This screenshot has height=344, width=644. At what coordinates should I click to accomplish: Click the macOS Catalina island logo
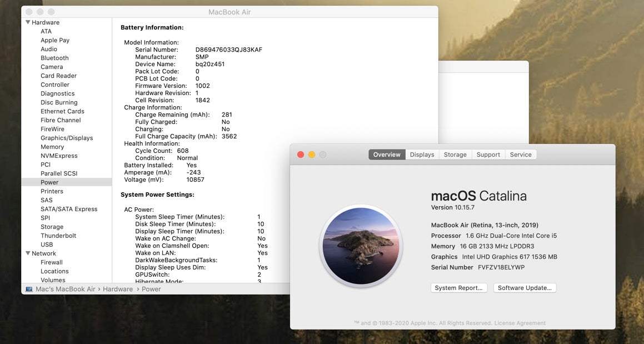click(361, 245)
